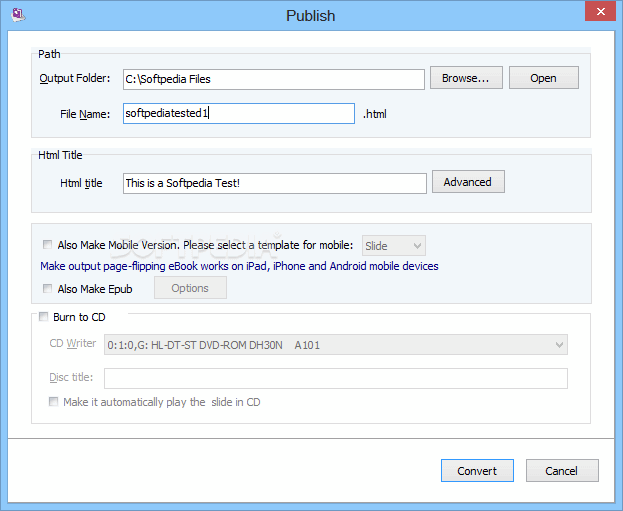Click the CD Writer label
This screenshot has height=511, width=623.
[73, 343]
